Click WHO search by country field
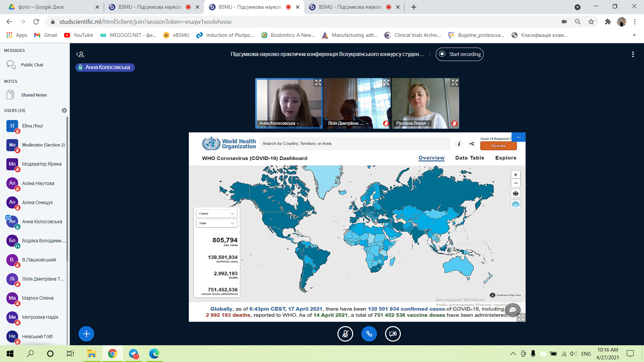644x362 pixels. [355, 143]
